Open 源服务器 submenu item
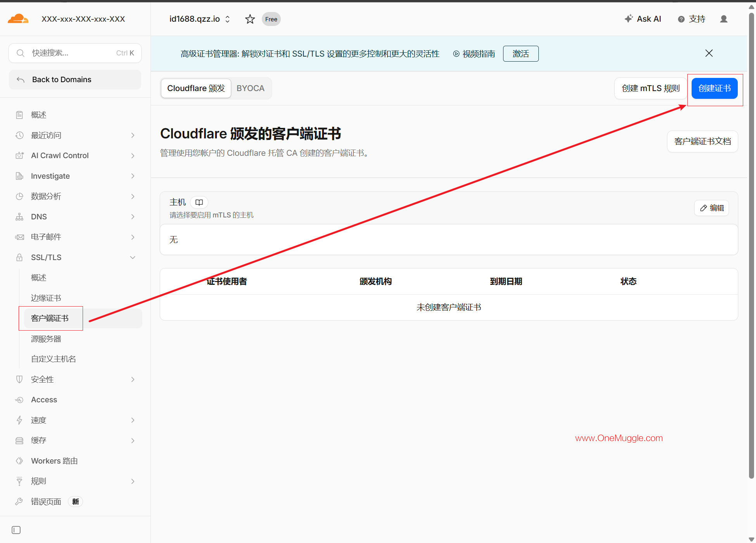 click(x=46, y=339)
